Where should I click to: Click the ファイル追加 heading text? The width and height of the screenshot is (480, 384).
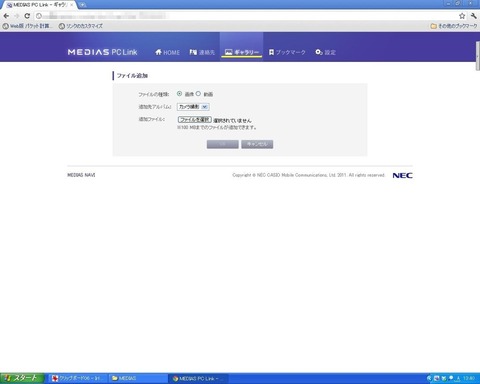pos(132,76)
